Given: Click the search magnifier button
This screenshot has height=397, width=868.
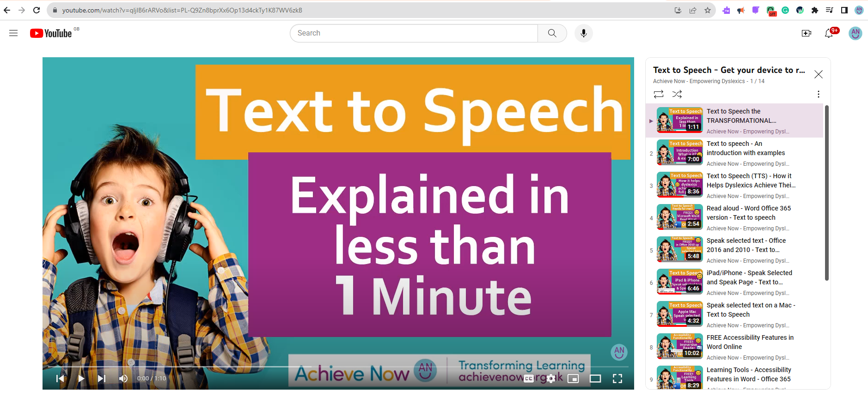Looking at the screenshot, I should coord(552,33).
